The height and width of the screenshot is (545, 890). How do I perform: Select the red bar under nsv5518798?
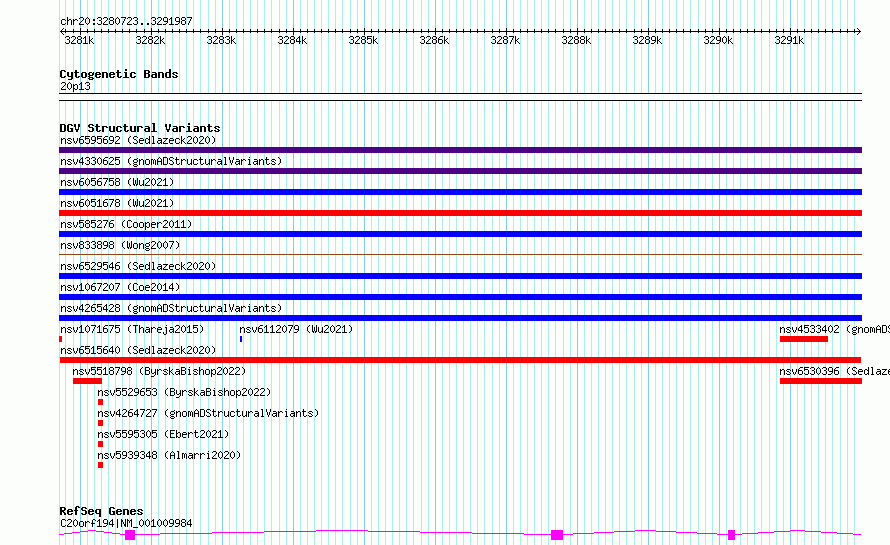coord(87,381)
